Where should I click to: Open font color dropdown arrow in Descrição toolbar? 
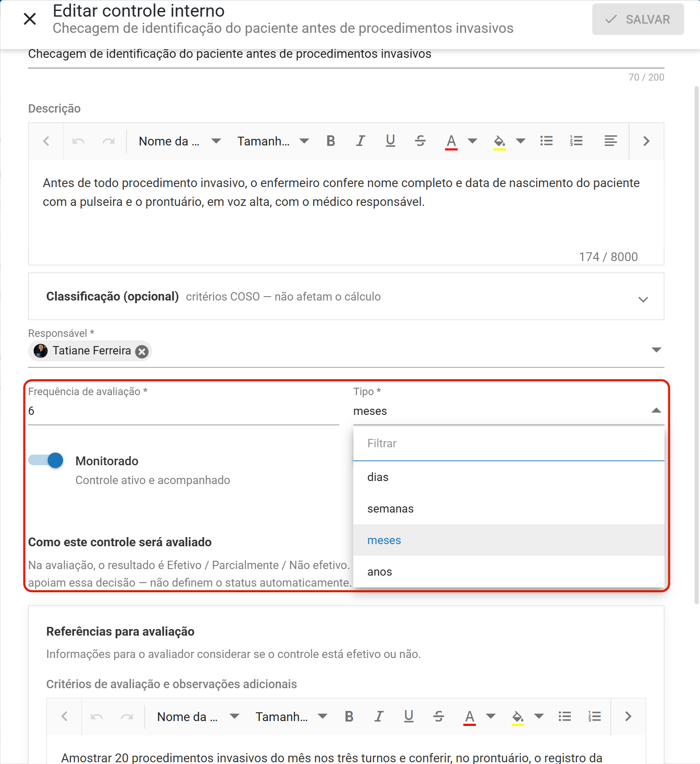click(472, 141)
